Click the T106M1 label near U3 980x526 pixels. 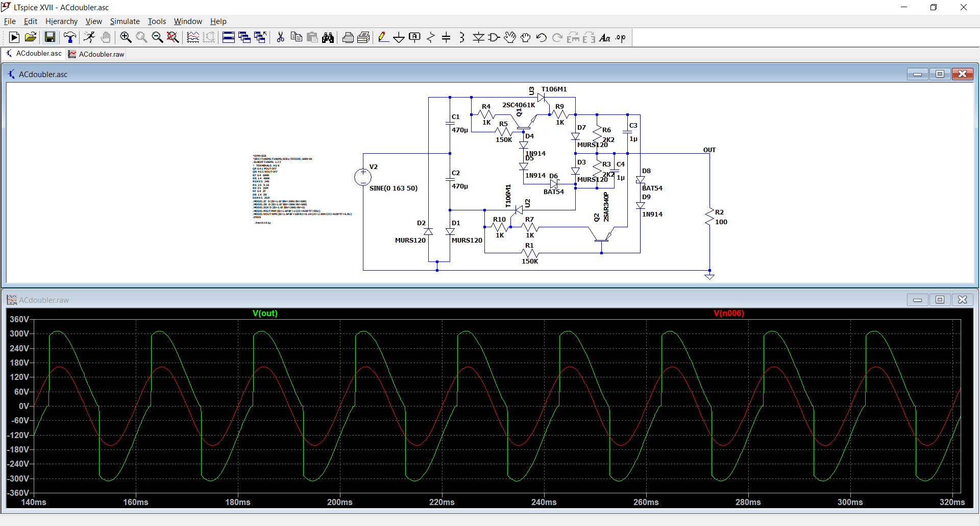click(554, 89)
